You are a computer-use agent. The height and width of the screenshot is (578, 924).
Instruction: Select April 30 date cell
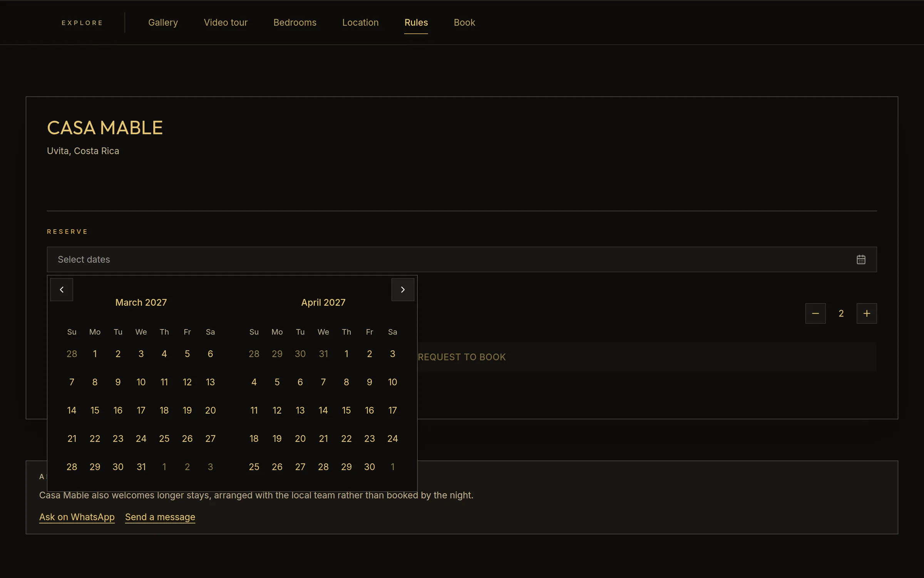point(370,467)
